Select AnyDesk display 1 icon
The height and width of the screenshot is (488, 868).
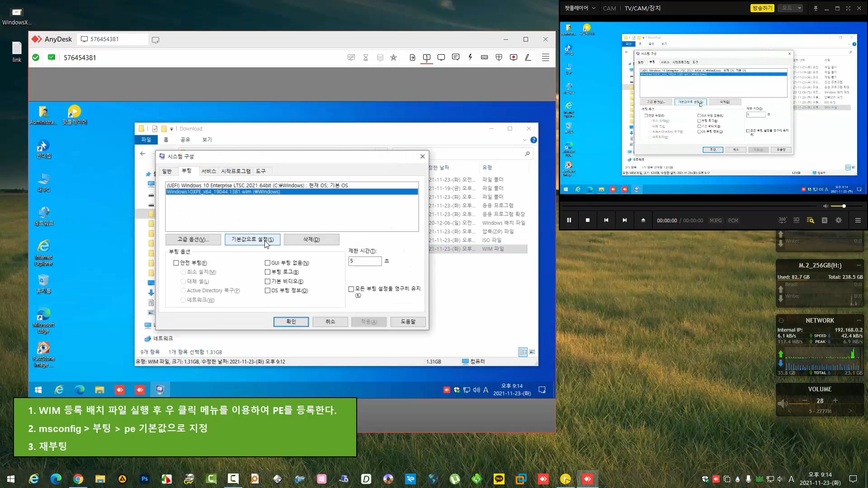pos(427,57)
